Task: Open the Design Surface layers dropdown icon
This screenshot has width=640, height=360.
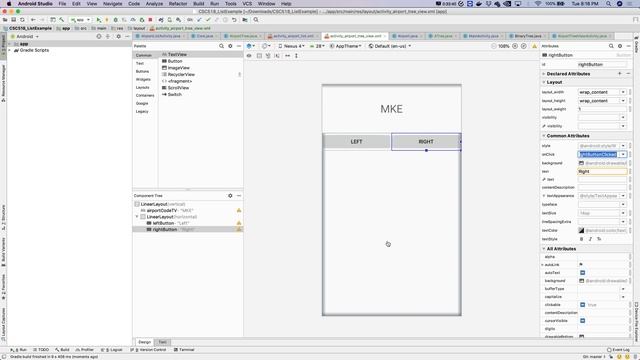Action: [251, 46]
